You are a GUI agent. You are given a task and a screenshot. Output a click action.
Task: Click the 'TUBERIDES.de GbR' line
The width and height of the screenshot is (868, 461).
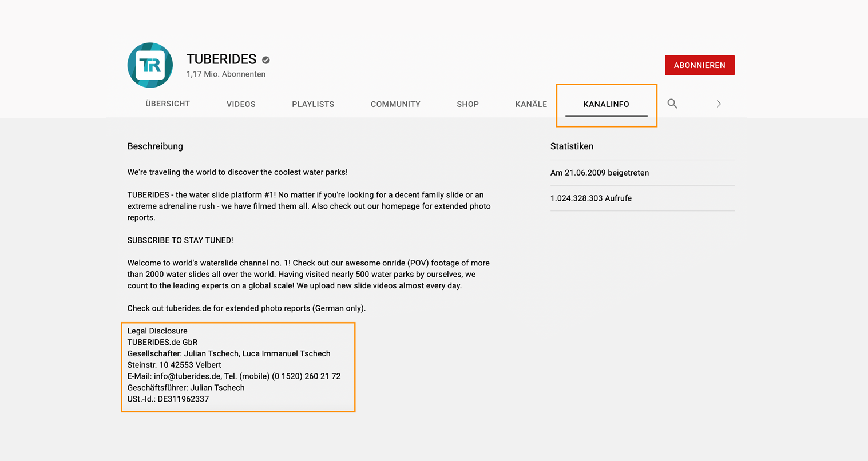click(162, 342)
